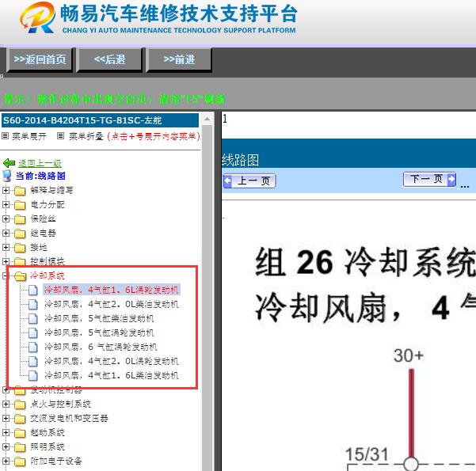Click the 解释与缩写 folder icon
This screenshot has width=476, height=471.
(20, 191)
